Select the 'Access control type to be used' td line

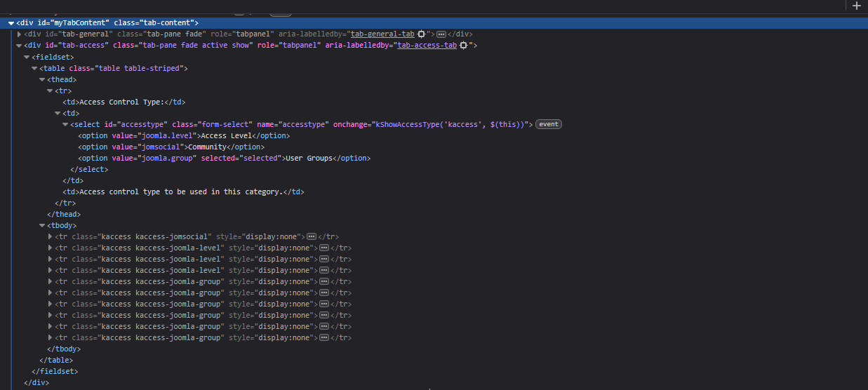tap(183, 191)
